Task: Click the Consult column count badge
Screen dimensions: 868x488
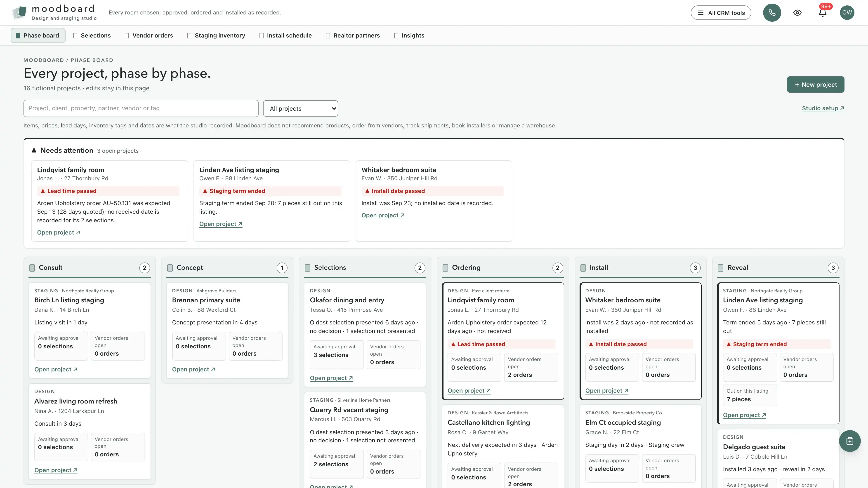Action: pos(145,268)
